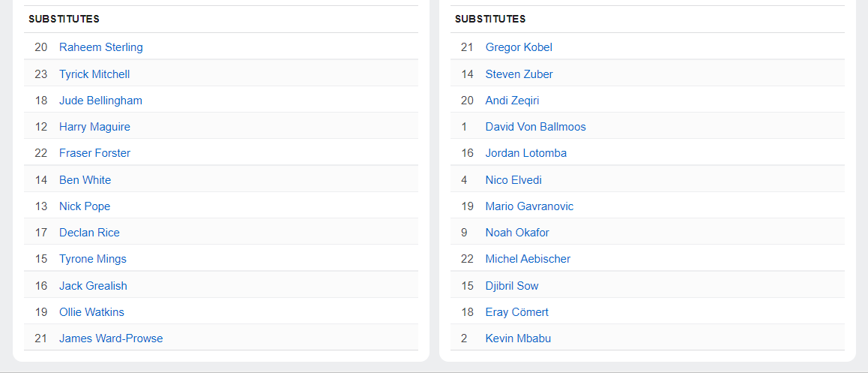Click Fraser Forster in England substitutes
Viewport: 868px width, 373px height.
pyautogui.click(x=94, y=153)
